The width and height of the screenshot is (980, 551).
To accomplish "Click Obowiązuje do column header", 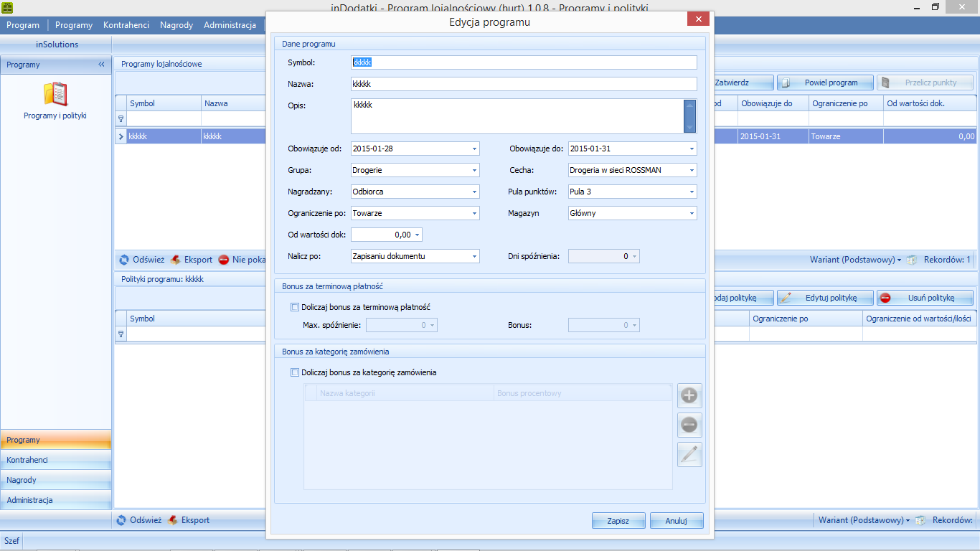I will coord(773,103).
